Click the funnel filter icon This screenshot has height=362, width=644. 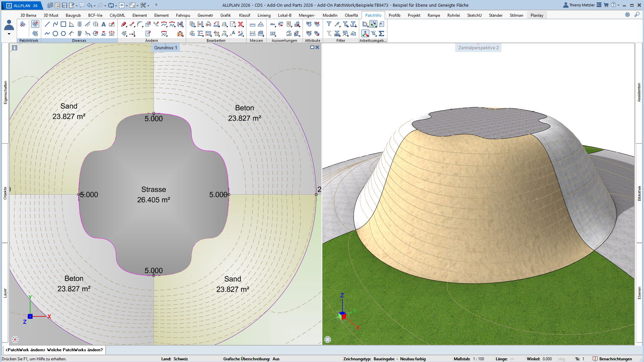tap(329, 24)
